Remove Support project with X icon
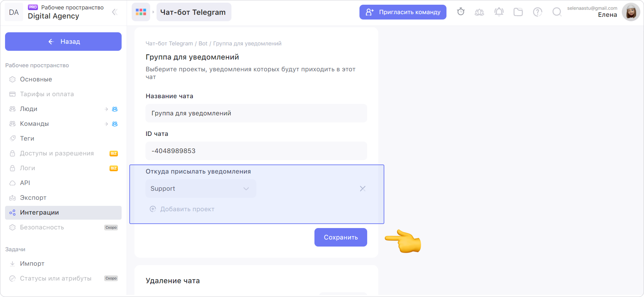The width and height of the screenshot is (644, 297). pyautogui.click(x=362, y=188)
